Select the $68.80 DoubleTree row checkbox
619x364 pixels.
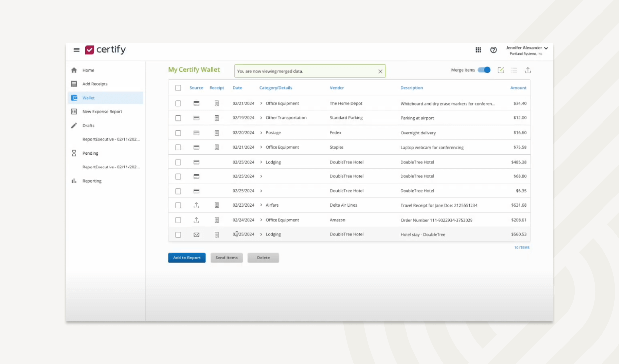(x=178, y=177)
